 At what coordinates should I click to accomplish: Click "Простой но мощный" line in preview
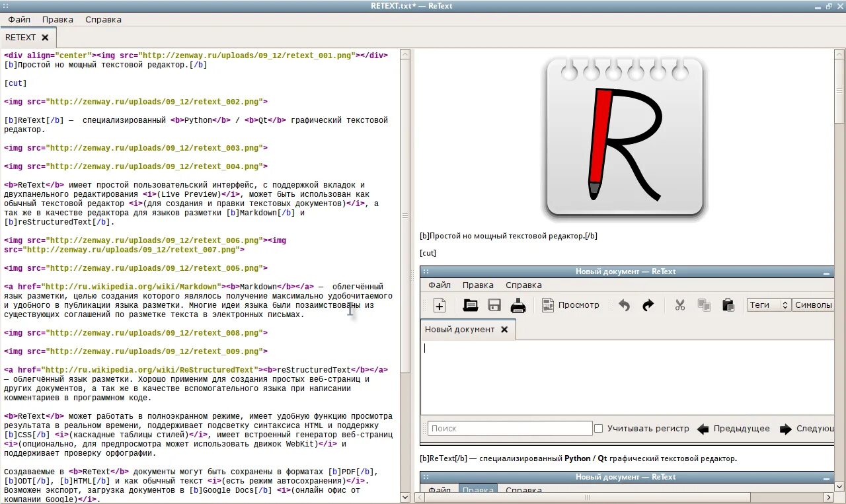click(x=508, y=236)
